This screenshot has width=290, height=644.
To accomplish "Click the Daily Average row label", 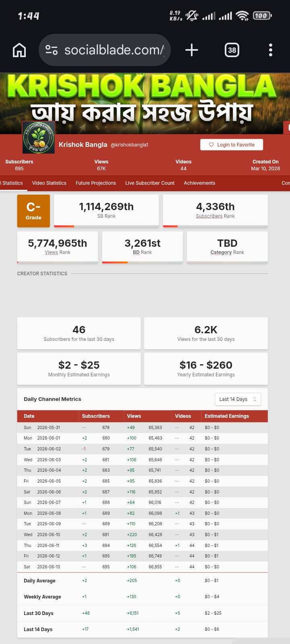I will point(39,581).
